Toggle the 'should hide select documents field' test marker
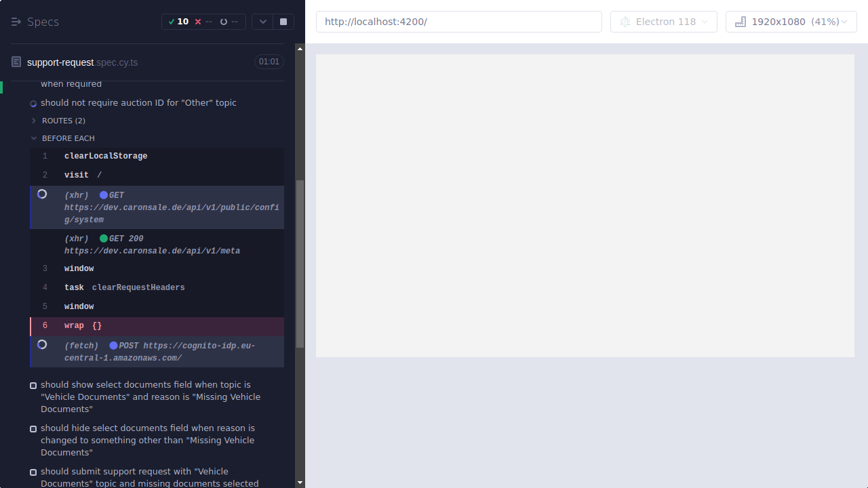 tap(33, 428)
